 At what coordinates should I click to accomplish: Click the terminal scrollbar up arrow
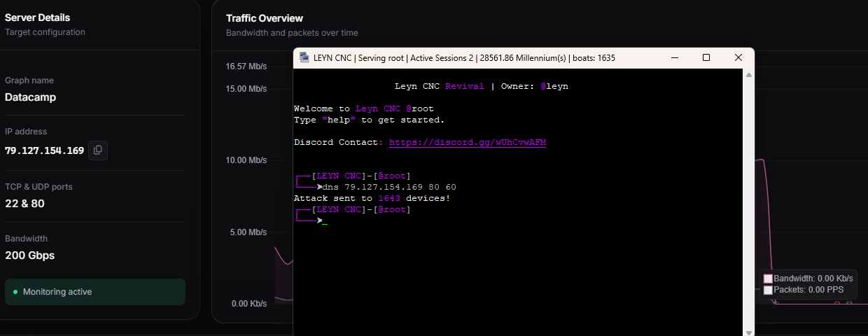(748, 74)
